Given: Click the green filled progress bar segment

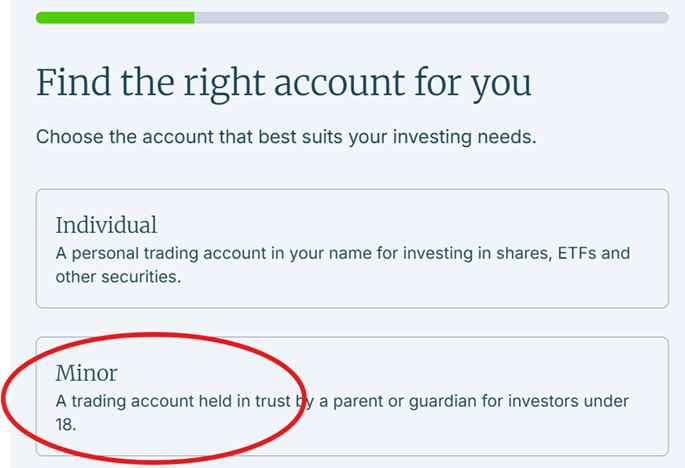Looking at the screenshot, I should 115,18.
